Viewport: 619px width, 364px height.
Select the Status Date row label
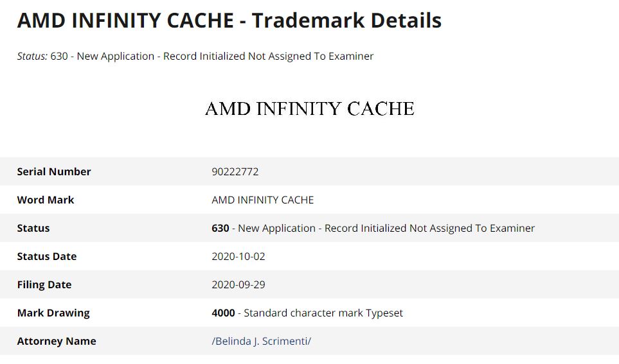(x=47, y=256)
